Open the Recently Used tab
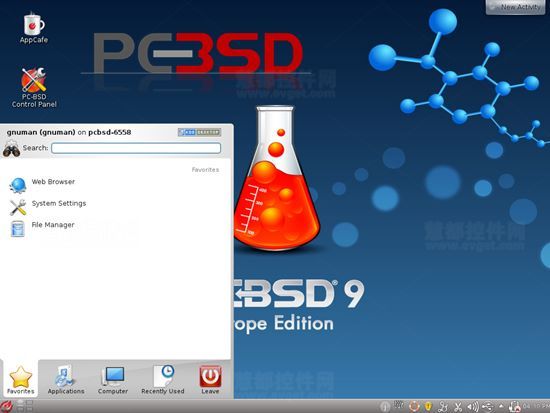 pos(163,380)
